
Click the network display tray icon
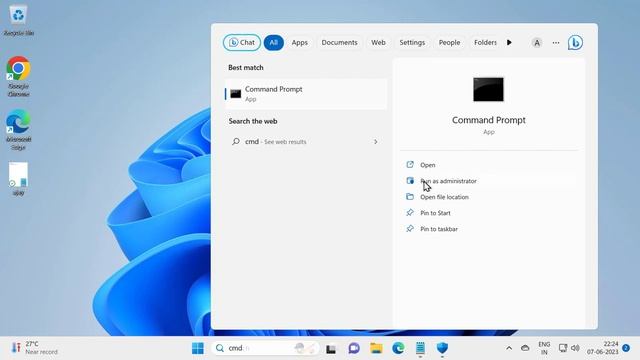(x=563, y=348)
